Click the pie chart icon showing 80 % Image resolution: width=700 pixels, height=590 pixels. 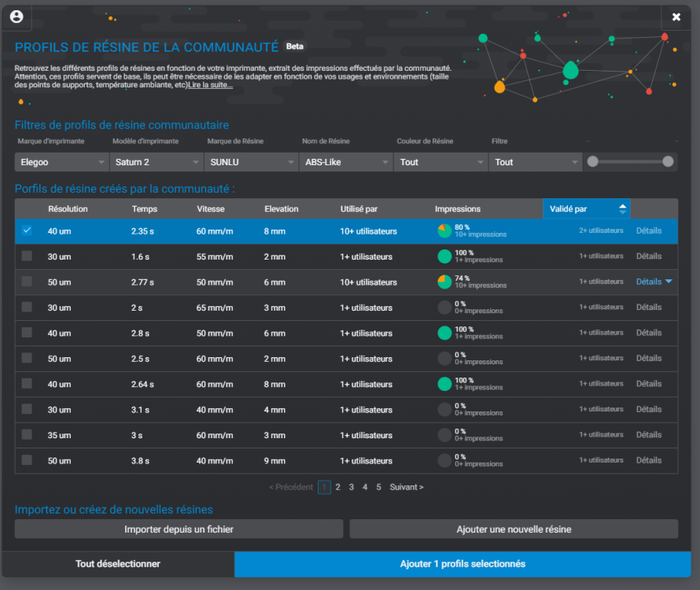pos(444,231)
